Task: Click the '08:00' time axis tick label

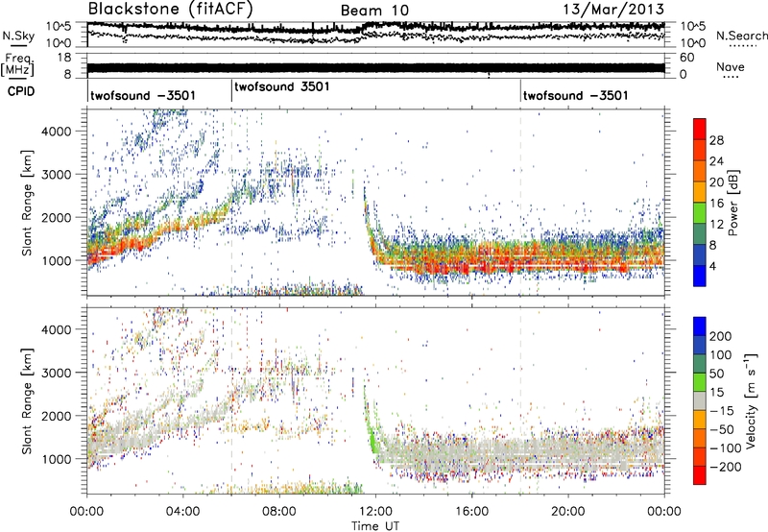Action: (x=279, y=512)
